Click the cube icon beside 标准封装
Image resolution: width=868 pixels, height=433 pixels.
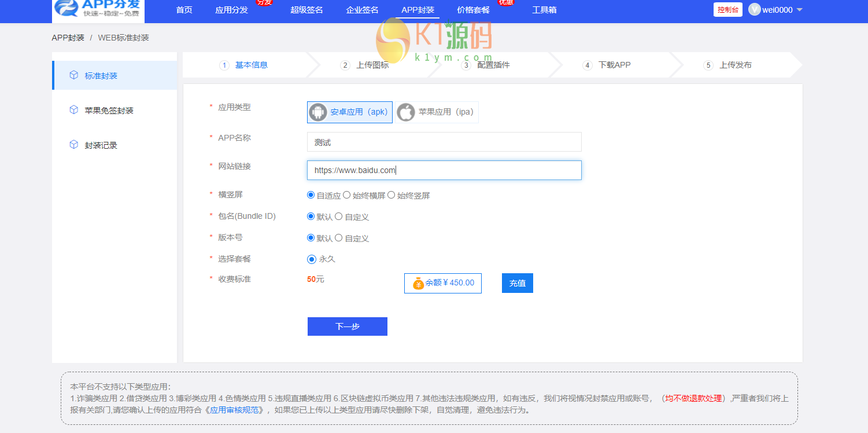pyautogui.click(x=73, y=75)
